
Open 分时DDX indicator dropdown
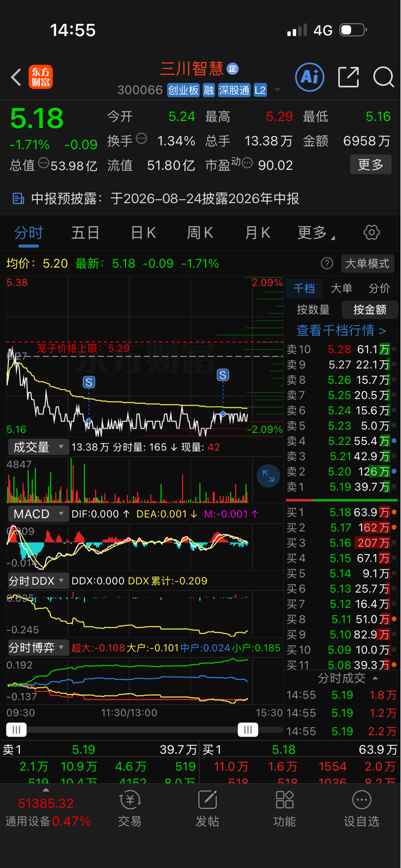(x=38, y=581)
